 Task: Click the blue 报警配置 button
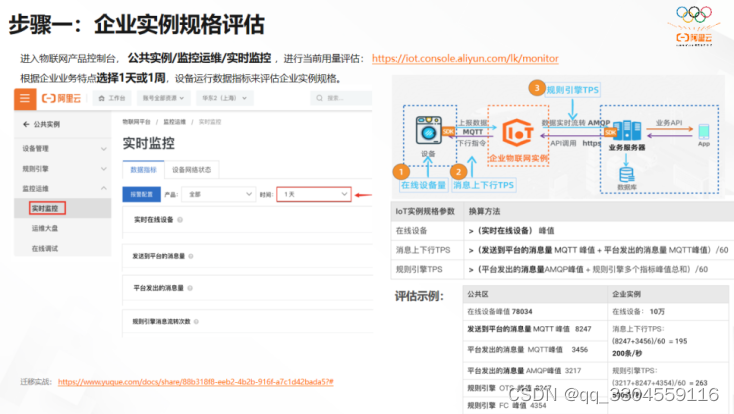pos(141,194)
